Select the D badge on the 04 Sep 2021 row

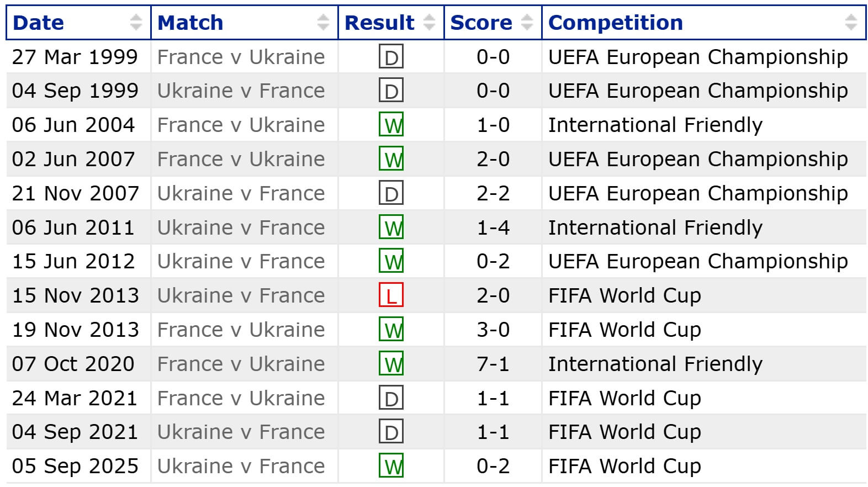(390, 431)
